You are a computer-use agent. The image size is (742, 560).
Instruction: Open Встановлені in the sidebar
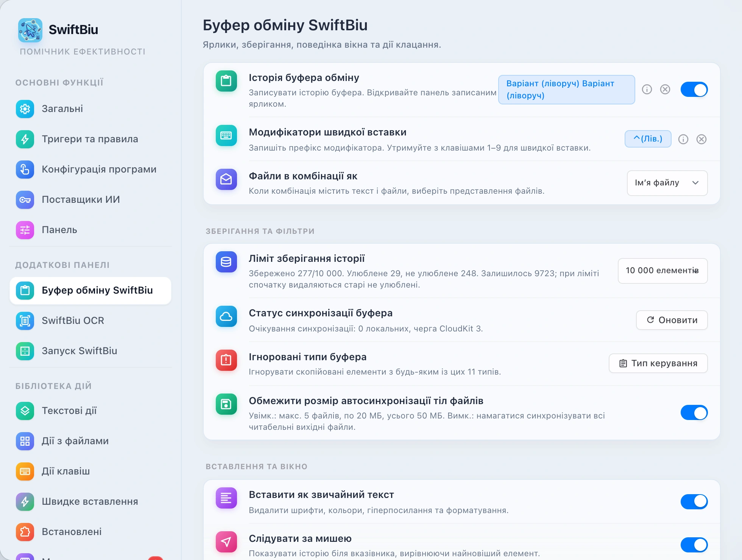90,532
